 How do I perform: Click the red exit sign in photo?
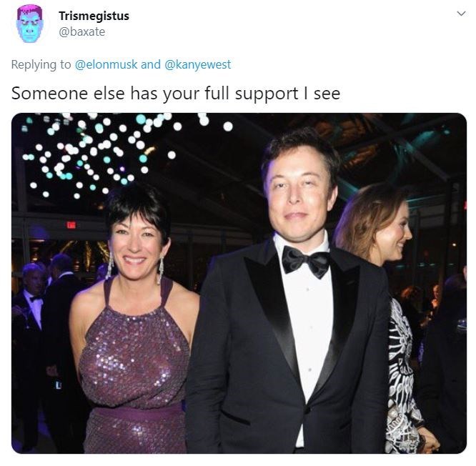pos(71,224)
